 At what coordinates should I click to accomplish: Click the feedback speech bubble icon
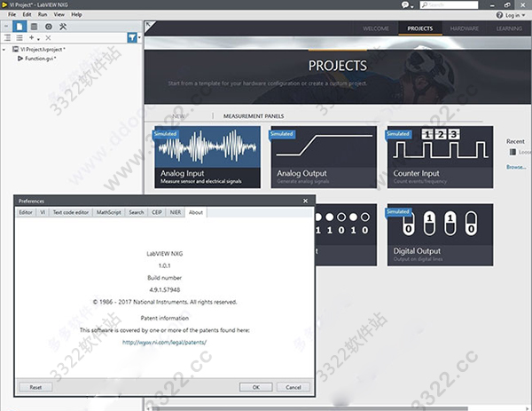click(x=405, y=4)
